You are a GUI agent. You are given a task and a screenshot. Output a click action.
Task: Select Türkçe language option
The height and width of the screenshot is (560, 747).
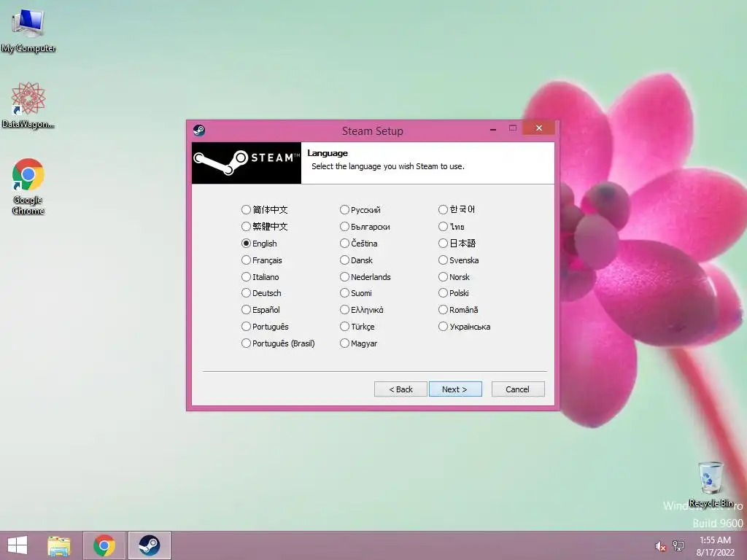[357, 326]
